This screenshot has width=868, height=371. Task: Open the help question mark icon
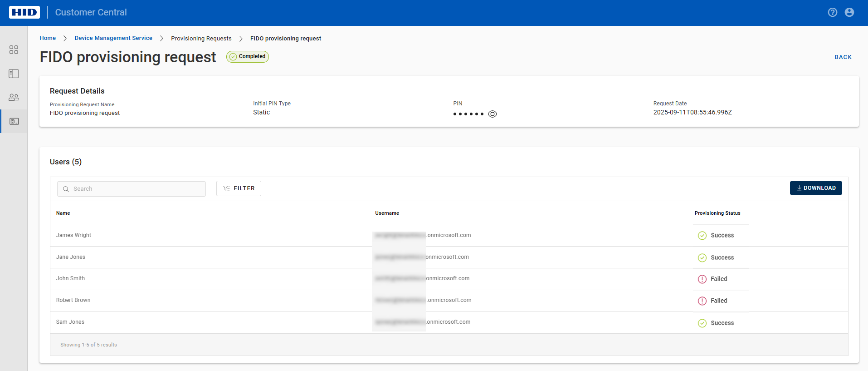click(832, 12)
